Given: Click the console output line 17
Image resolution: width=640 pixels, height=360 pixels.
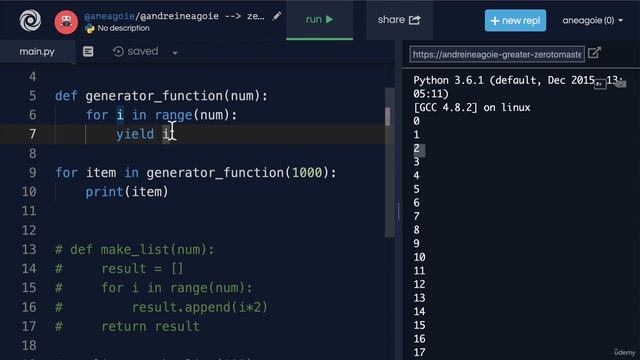Looking at the screenshot, I should (x=419, y=352).
